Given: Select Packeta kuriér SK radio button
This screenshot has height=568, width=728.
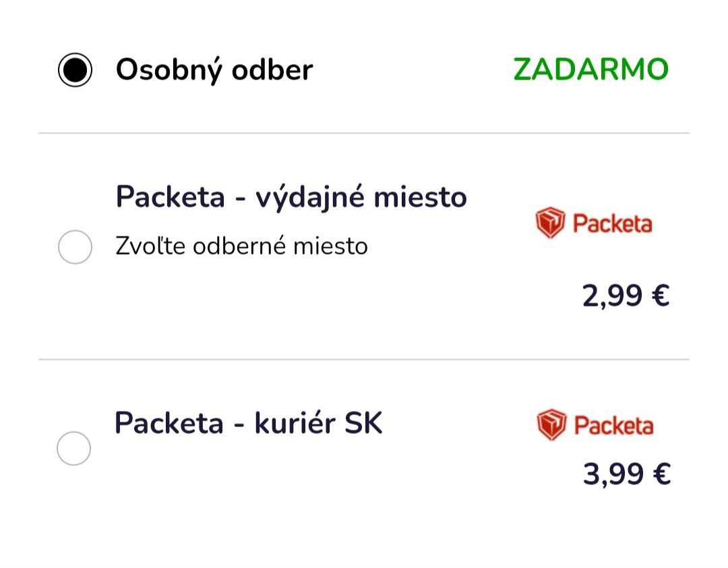Looking at the screenshot, I should (73, 448).
